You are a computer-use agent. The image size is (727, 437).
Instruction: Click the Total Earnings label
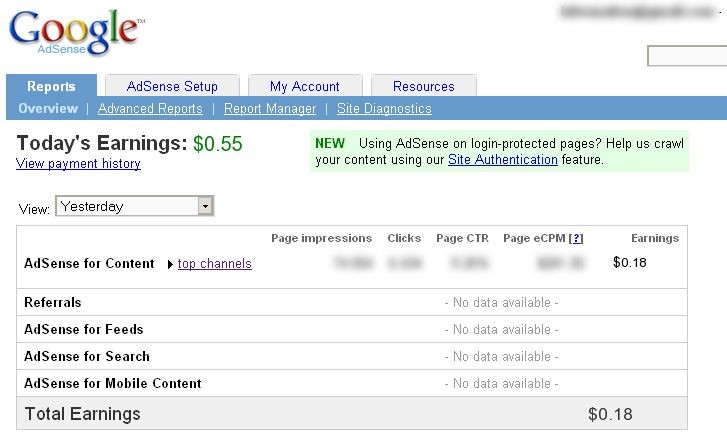point(83,414)
